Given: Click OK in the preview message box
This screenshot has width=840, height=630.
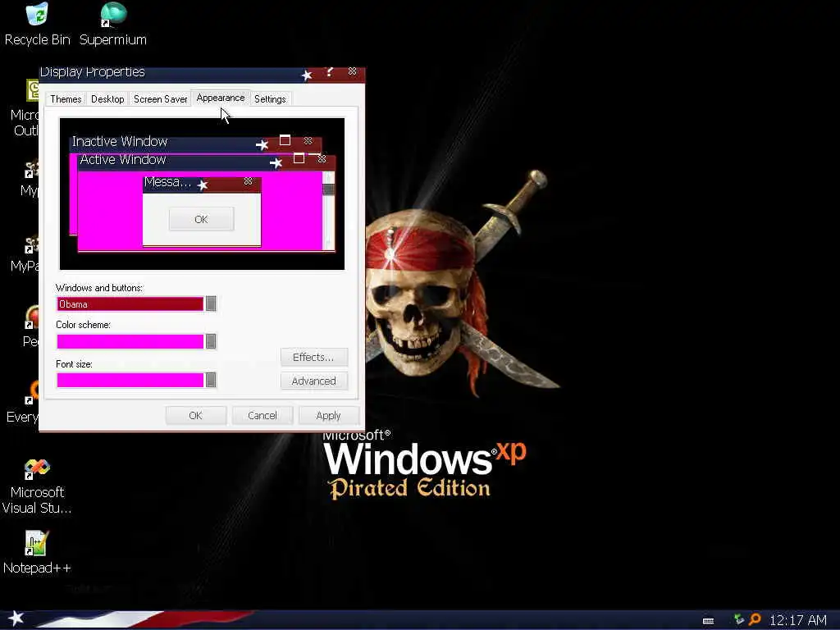Looking at the screenshot, I should [202, 219].
